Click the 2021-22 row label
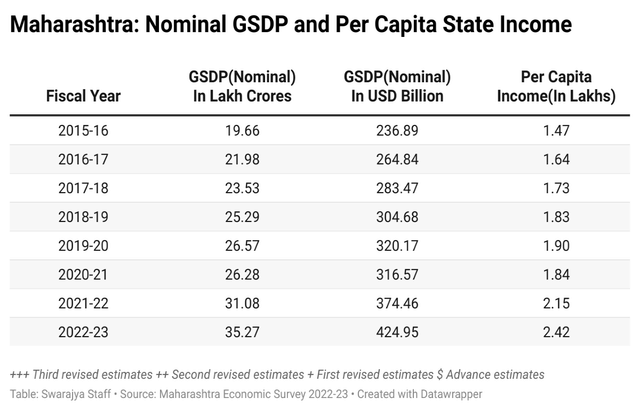The image size is (640, 412). point(83,300)
